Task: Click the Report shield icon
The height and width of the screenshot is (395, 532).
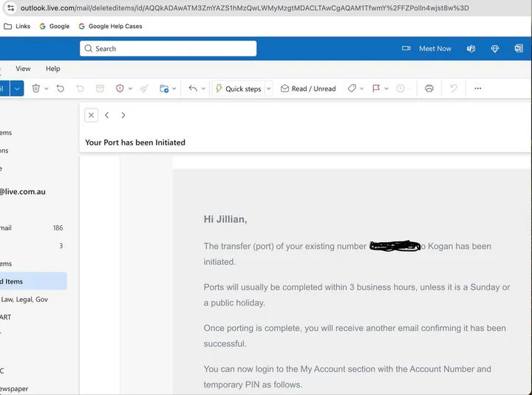Action: tap(120, 89)
